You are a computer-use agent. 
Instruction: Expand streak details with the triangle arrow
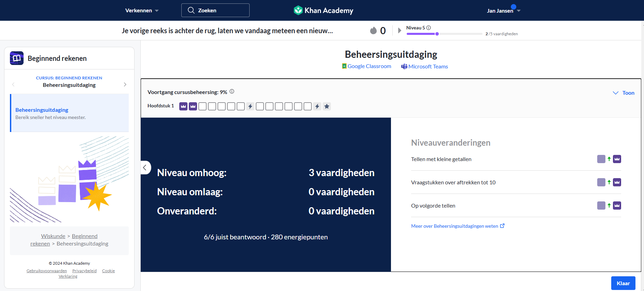click(400, 30)
